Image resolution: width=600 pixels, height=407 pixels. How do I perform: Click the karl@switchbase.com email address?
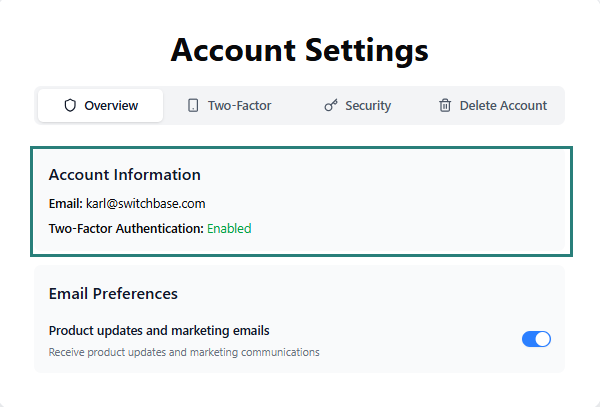coord(146,203)
